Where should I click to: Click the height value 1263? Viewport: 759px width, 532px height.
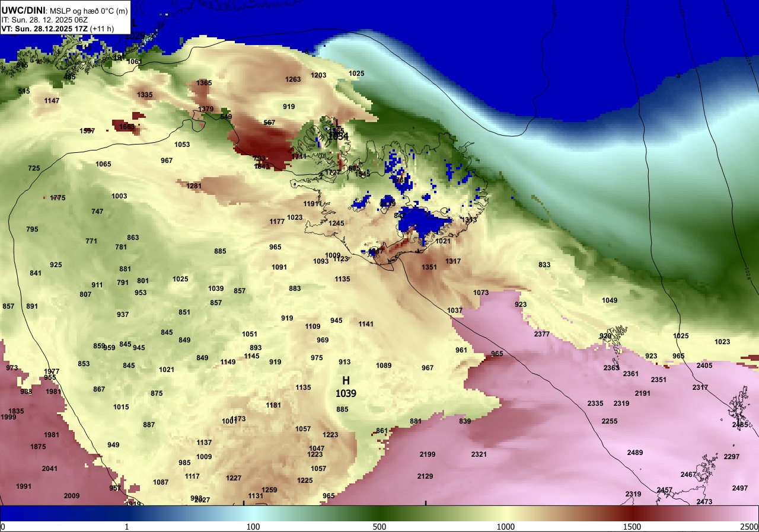tap(293, 79)
